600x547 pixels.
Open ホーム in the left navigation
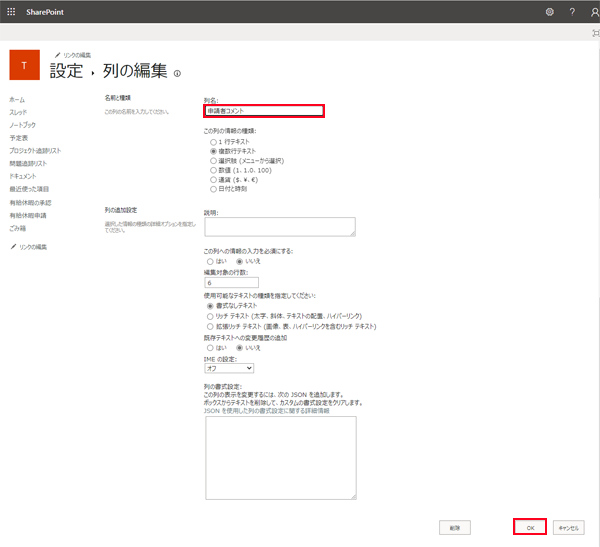pos(17,100)
